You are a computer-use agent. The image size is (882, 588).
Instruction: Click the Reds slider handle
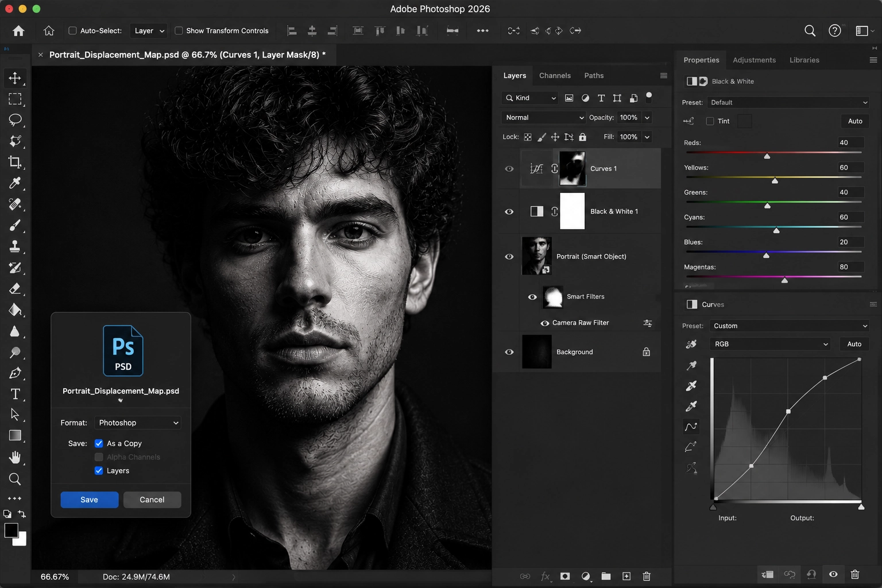(x=767, y=156)
